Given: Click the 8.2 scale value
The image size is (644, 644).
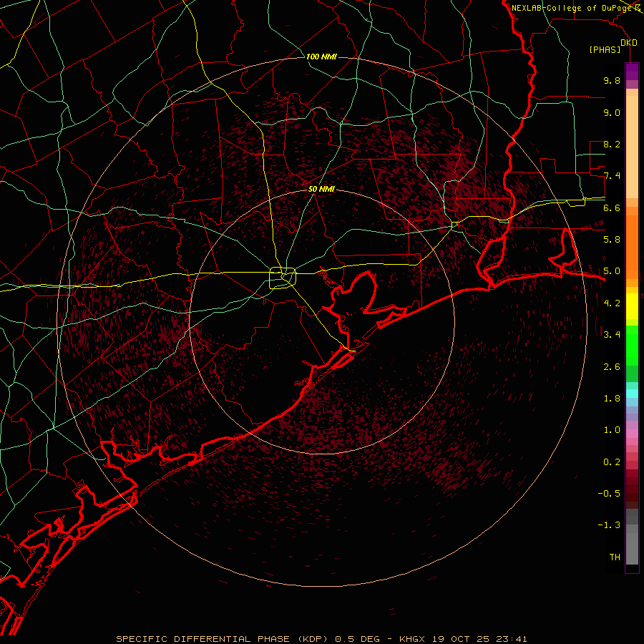Looking at the screenshot, I should pos(612,144).
